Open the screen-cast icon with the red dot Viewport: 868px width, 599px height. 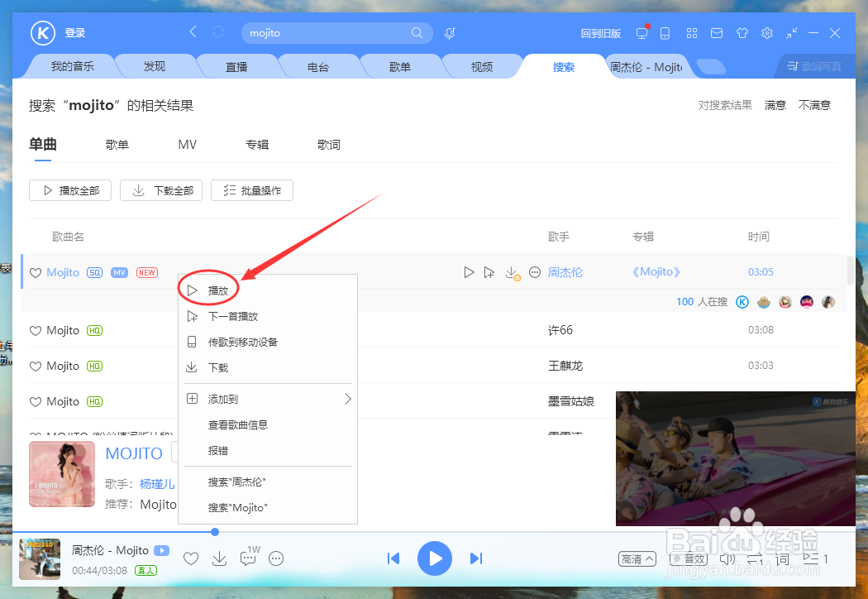(x=642, y=33)
